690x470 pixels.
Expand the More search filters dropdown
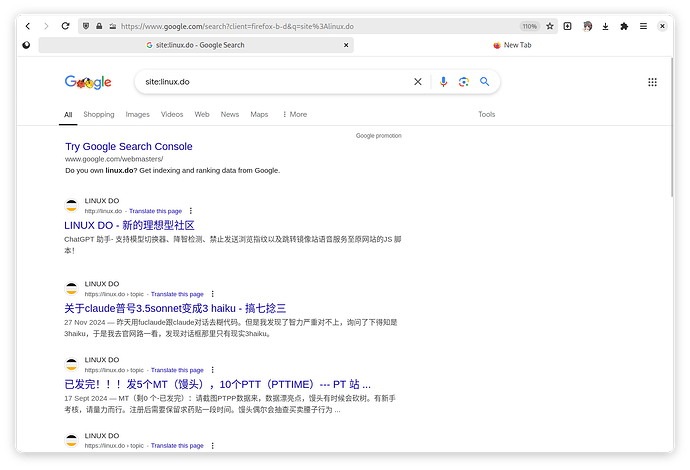(x=294, y=114)
